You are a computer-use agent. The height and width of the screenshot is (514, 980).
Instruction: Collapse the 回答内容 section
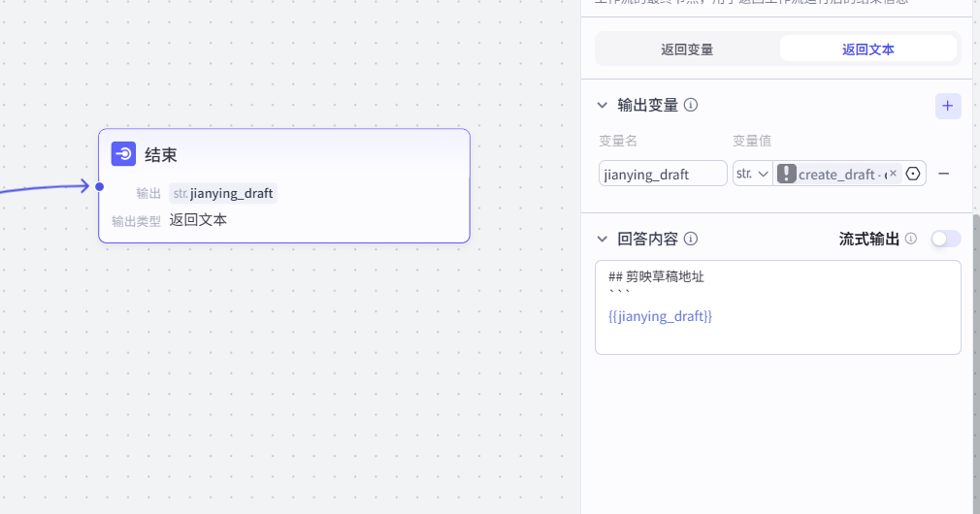tap(603, 239)
